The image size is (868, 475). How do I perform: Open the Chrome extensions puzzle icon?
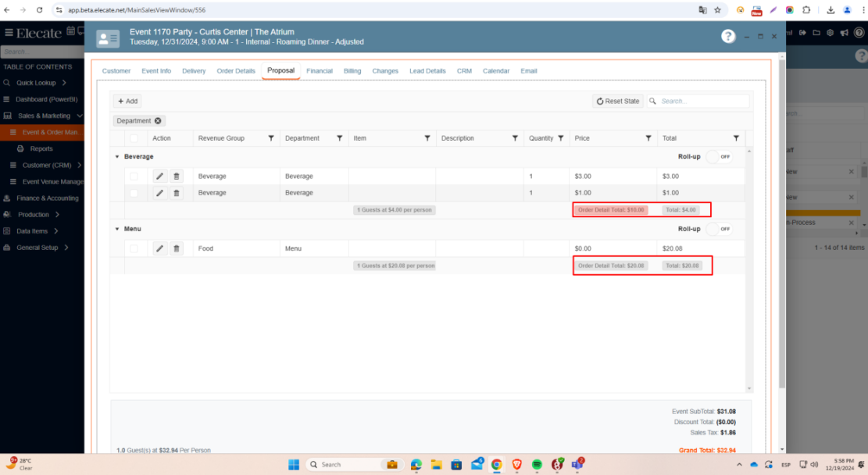(806, 10)
